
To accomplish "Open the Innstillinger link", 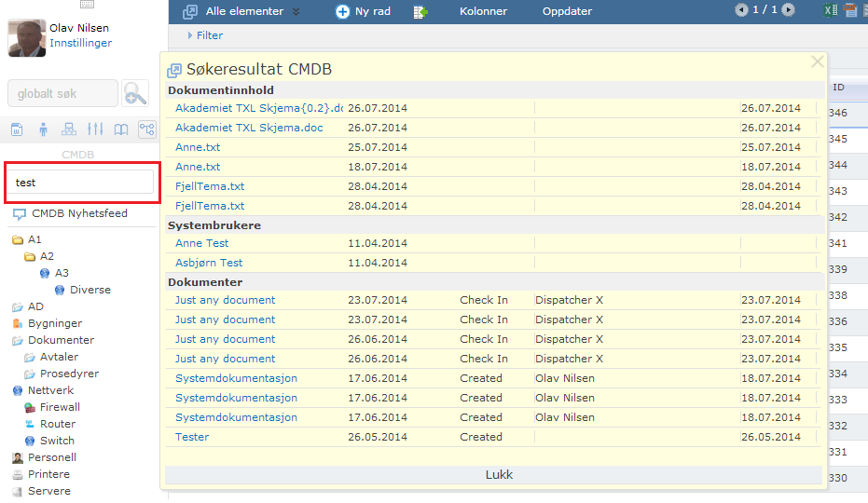I will (x=80, y=44).
